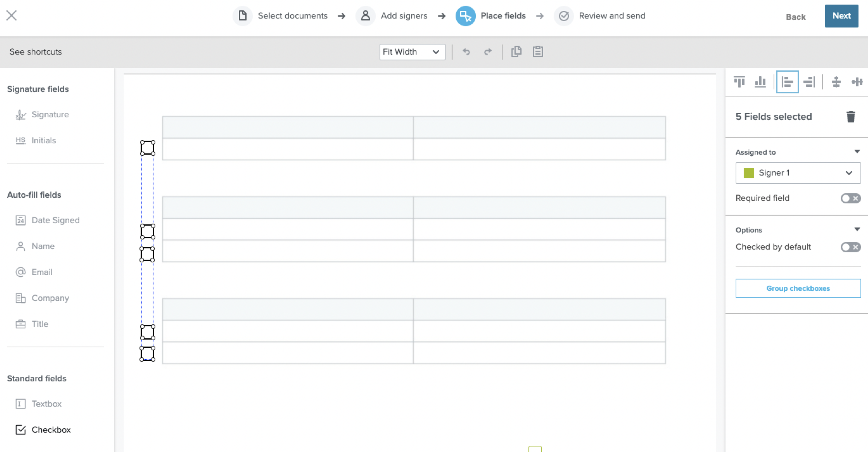Screen dimensions: 868x452
Task: Add a Company auto-fill field
Action: point(42,298)
